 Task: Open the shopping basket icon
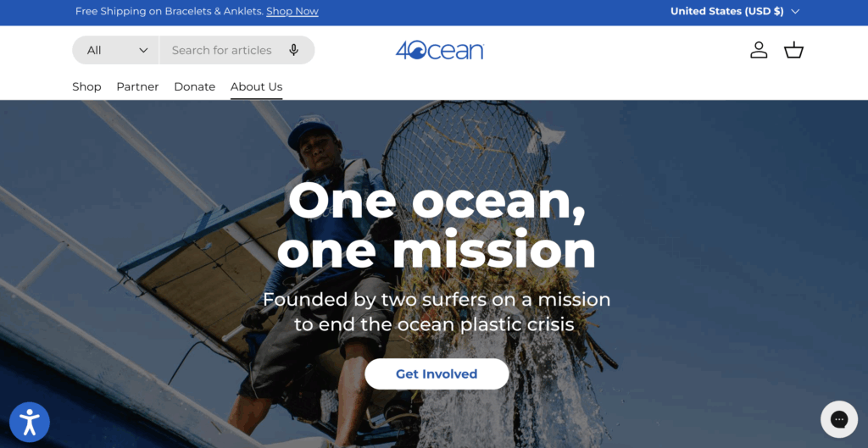(793, 50)
